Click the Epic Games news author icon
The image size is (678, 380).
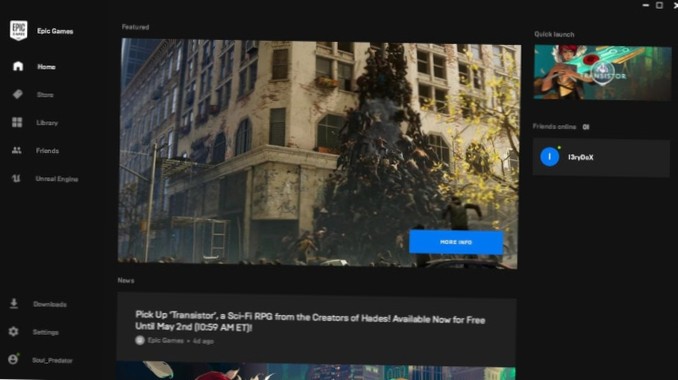click(x=140, y=340)
